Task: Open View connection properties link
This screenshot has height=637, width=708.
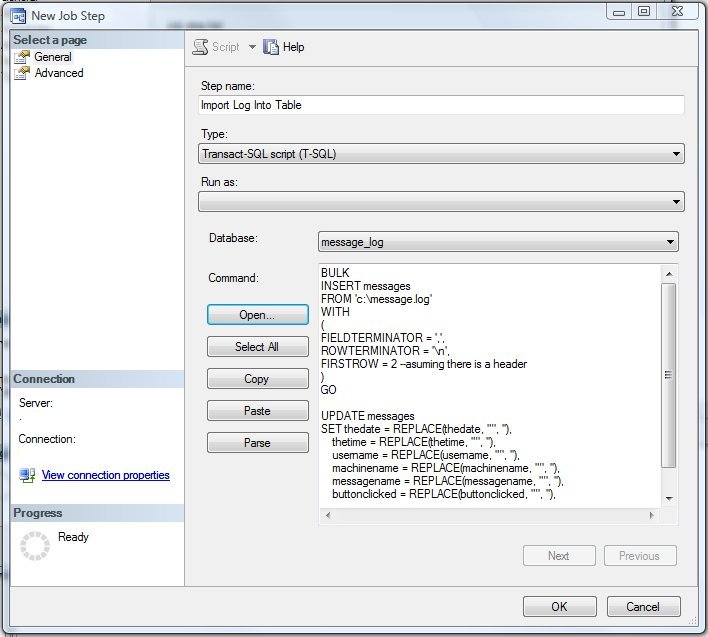Action: tap(105, 475)
